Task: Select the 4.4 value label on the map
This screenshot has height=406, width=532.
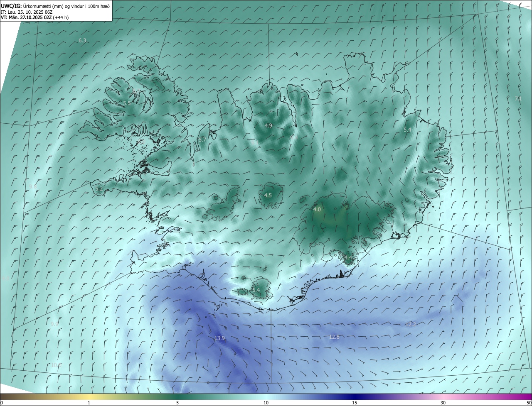Action: tap(348, 258)
